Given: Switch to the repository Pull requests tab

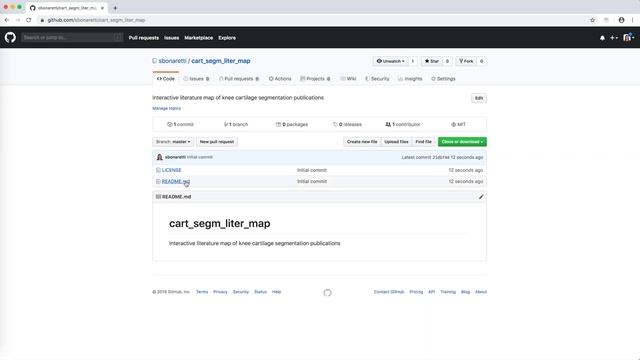Looking at the screenshot, I should click(239, 79).
